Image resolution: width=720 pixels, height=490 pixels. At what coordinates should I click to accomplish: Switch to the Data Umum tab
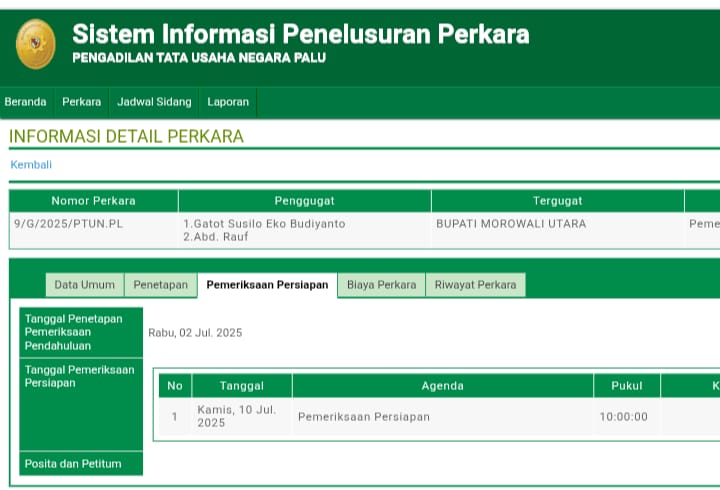pyautogui.click(x=84, y=285)
